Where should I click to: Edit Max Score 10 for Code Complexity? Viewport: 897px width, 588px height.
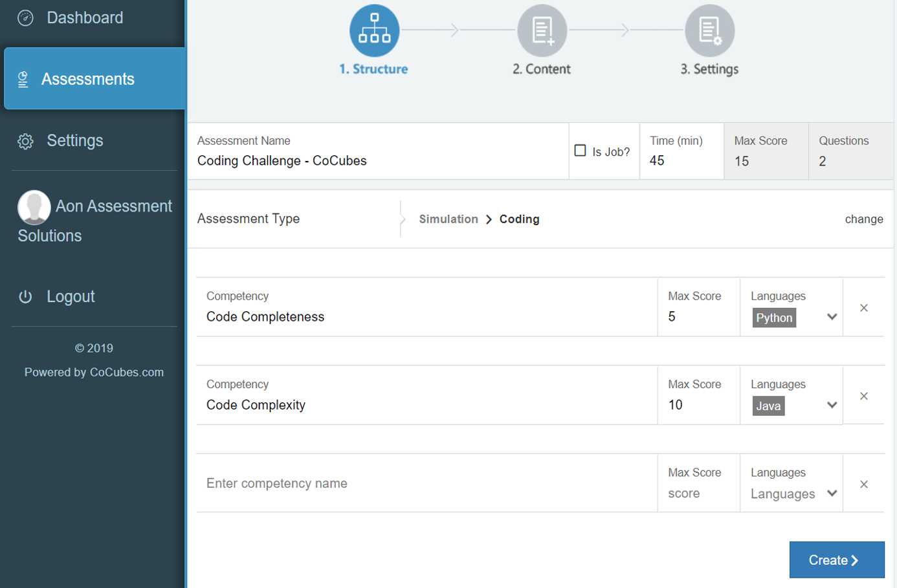click(699, 395)
